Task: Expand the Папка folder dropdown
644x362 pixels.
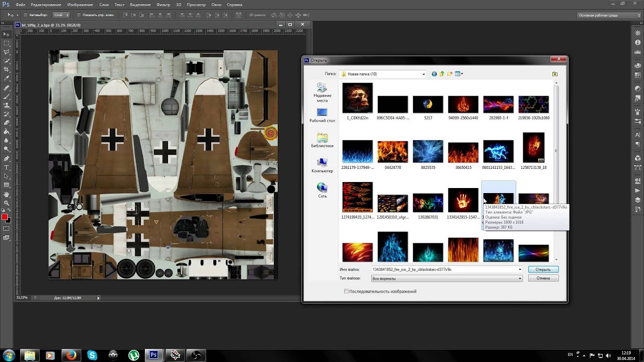Action: [x=424, y=74]
